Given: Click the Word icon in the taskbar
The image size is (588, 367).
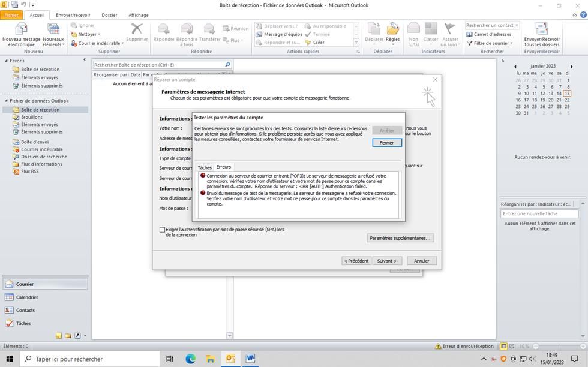Looking at the screenshot, I should click(250, 359).
